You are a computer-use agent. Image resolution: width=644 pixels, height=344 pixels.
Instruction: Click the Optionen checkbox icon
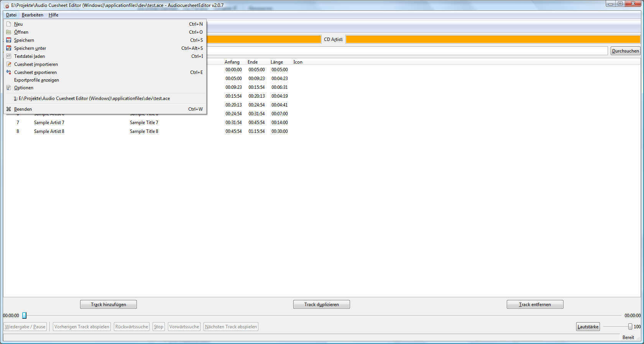pyautogui.click(x=8, y=88)
